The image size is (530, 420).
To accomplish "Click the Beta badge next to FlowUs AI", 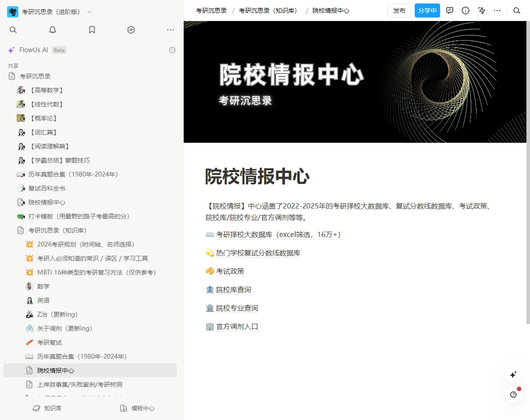I will [59, 50].
